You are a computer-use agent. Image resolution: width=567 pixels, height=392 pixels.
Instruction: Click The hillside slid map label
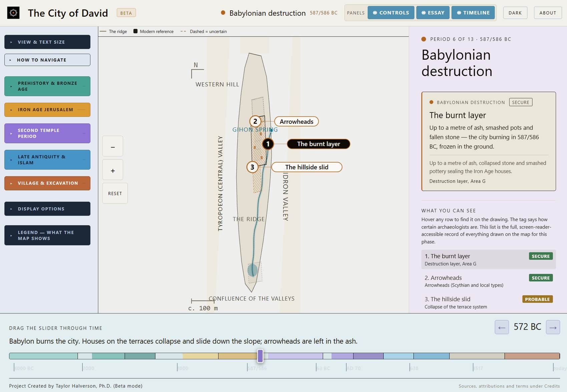click(x=307, y=167)
